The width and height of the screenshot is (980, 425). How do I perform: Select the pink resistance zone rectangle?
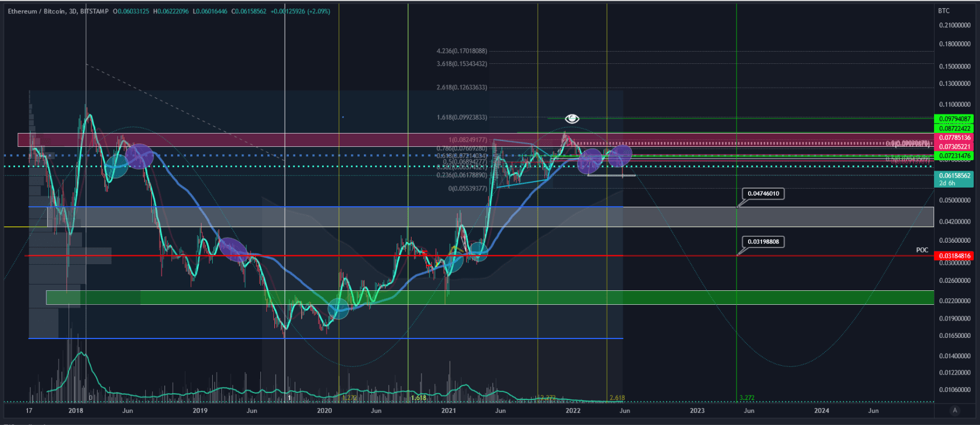tap(476, 140)
